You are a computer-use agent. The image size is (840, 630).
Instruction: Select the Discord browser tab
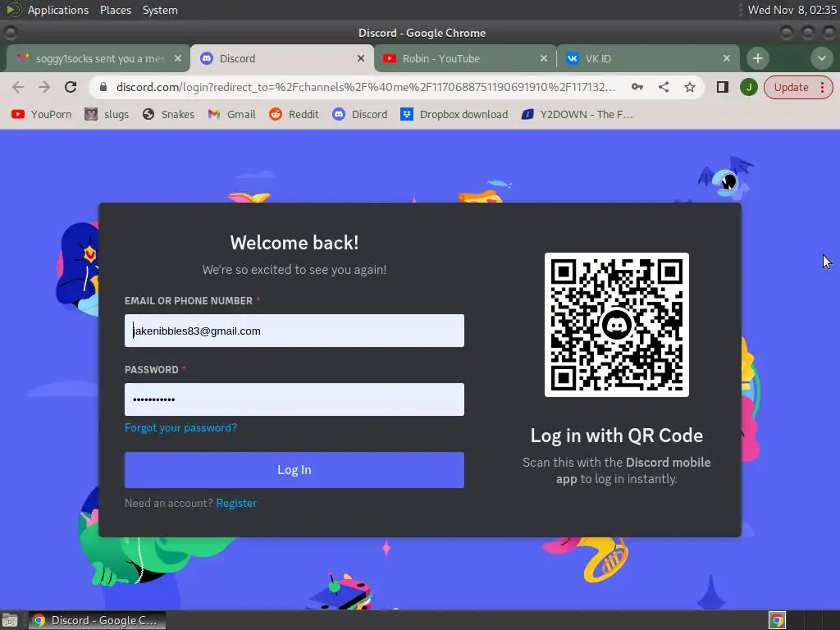tap(282, 58)
